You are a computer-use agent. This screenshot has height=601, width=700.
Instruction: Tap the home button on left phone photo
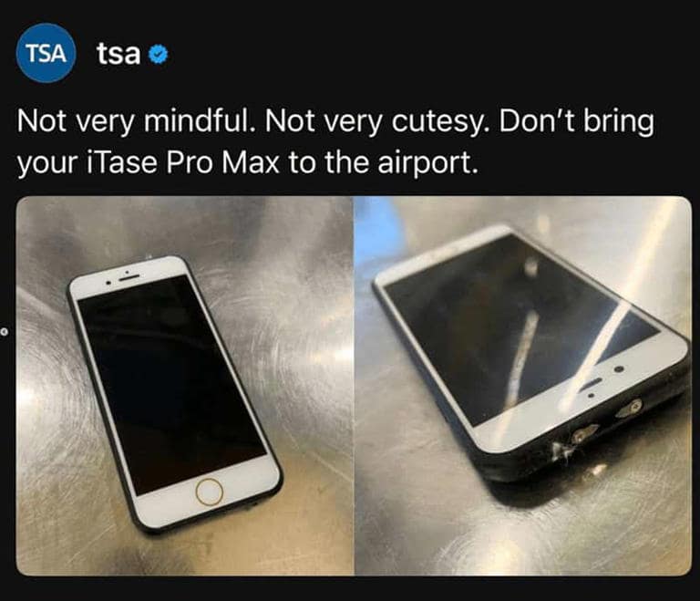209,492
